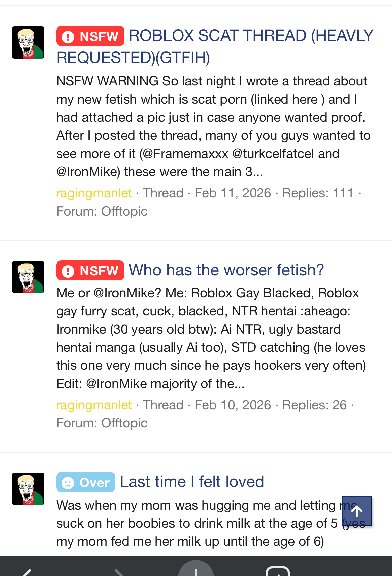Open the browser tabs switcher

coord(278,571)
